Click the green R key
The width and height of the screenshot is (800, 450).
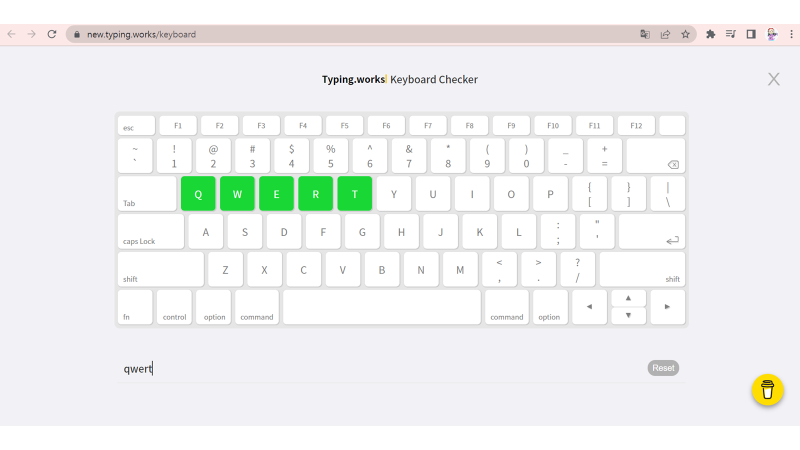315,194
